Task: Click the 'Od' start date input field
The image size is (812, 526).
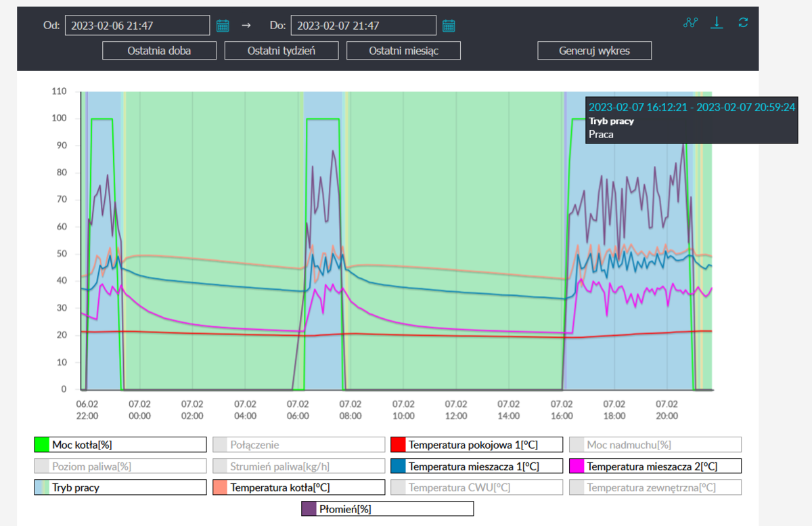Action: [x=137, y=26]
